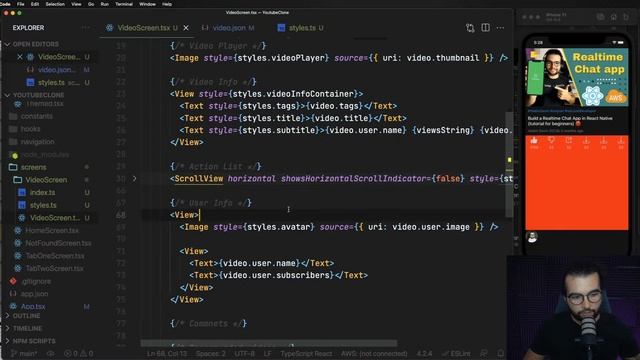
Task: Open Explorer panel's more actions ellipsis
Action: pyautogui.click(x=85, y=28)
